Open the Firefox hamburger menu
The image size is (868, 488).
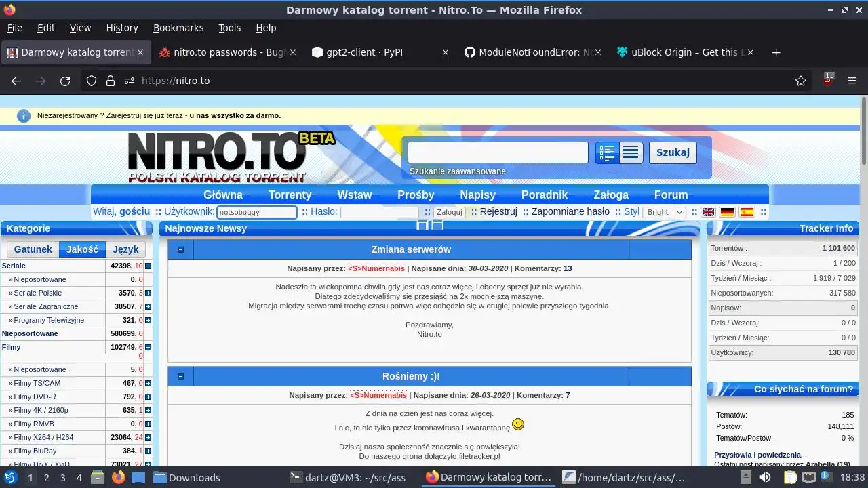(852, 81)
